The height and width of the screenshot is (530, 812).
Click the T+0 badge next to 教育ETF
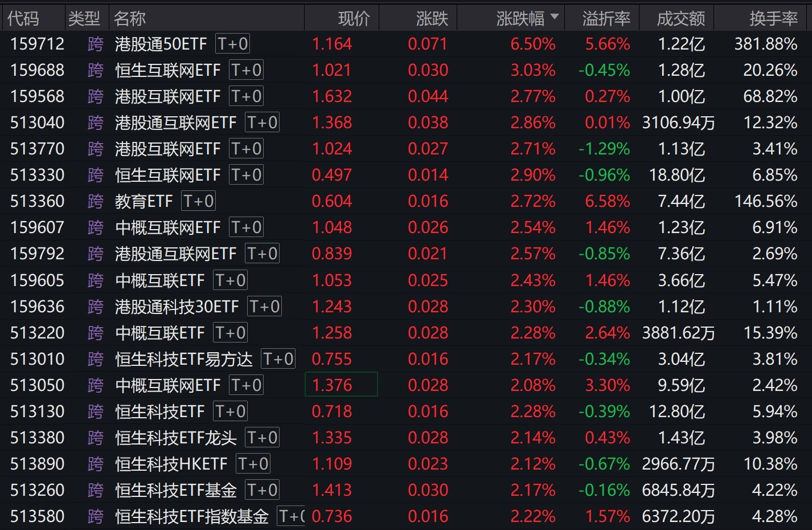(198, 201)
